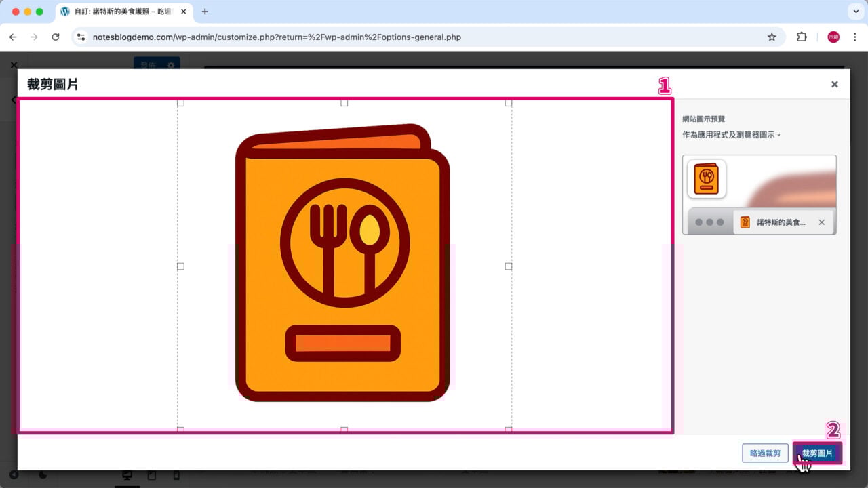Image resolution: width=868 pixels, height=488 pixels.
Task: Open the Chrome three-dot menu
Action: [x=854, y=37]
